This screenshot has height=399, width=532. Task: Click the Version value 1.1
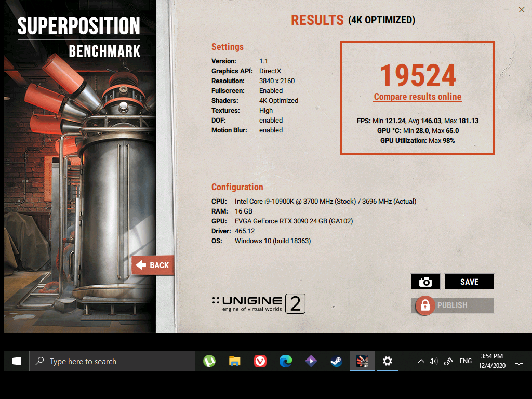click(x=263, y=61)
